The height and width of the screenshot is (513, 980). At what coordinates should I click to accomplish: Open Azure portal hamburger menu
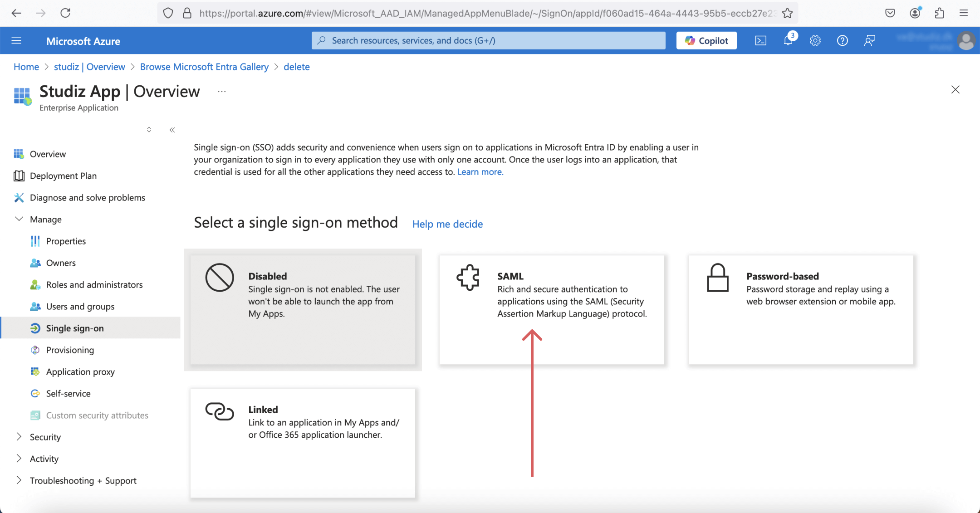(16, 41)
